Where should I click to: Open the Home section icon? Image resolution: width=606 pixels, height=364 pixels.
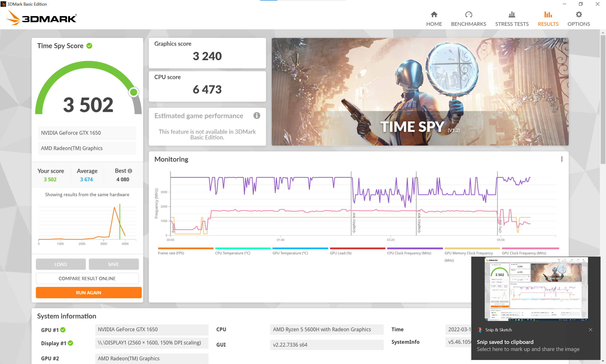coord(434,15)
